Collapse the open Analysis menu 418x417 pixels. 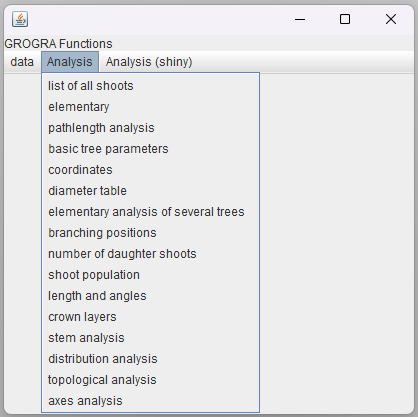(x=70, y=62)
